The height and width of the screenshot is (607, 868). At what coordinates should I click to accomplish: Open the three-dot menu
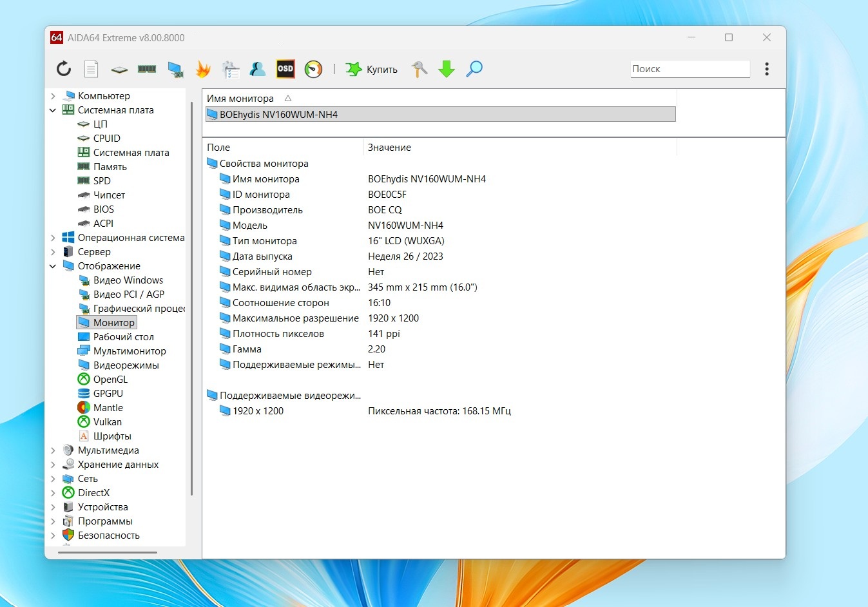767,69
